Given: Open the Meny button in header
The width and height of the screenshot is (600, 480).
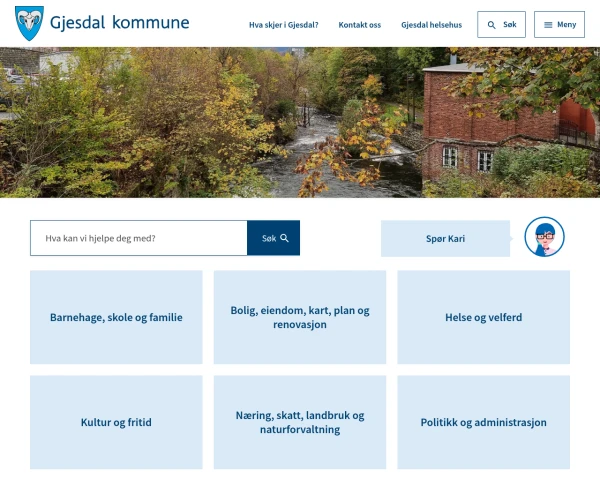Looking at the screenshot, I should coord(559,24).
